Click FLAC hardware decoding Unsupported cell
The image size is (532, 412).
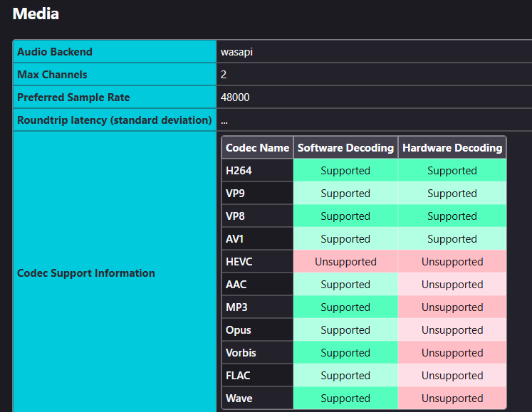coord(452,376)
